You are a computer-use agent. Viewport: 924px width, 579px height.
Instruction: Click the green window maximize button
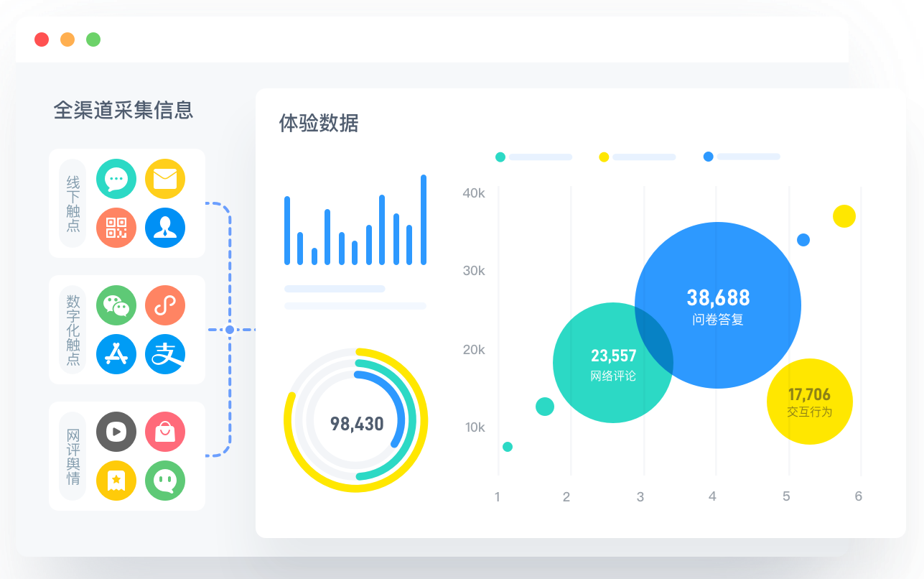(x=93, y=40)
